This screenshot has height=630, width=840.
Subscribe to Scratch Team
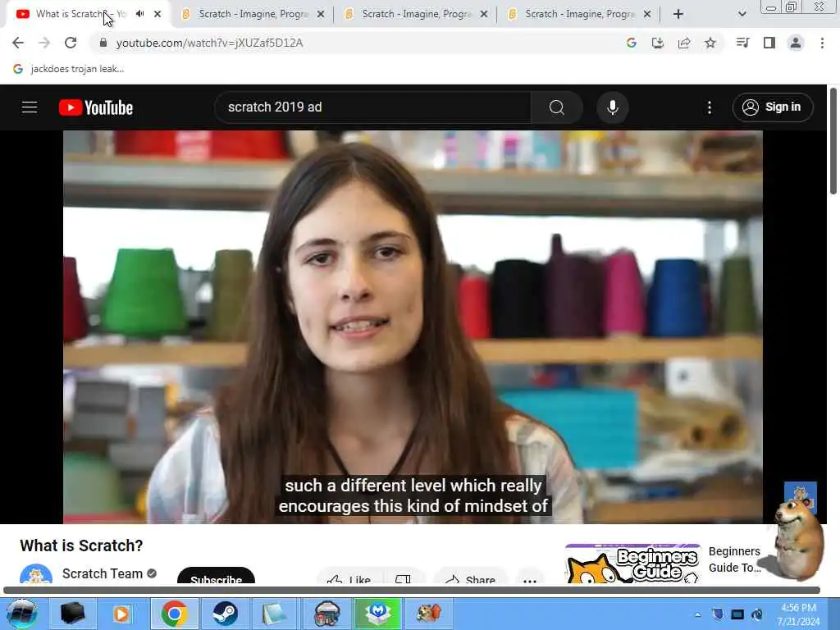(216, 577)
